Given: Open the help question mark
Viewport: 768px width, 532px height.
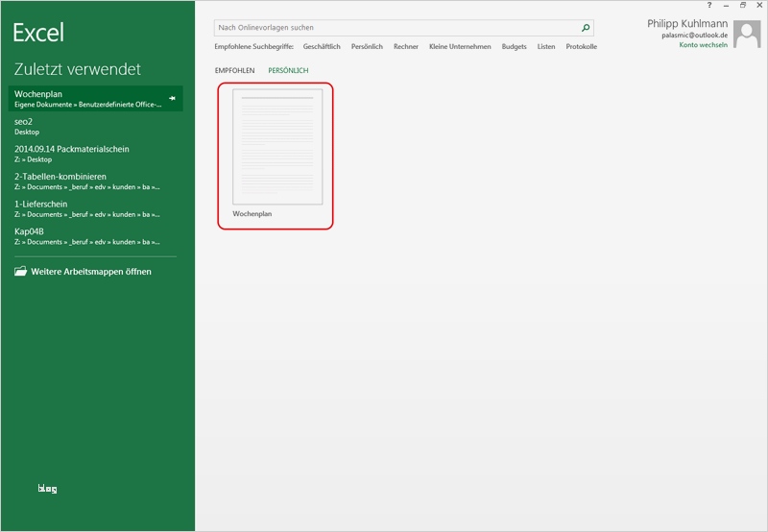Looking at the screenshot, I should click(x=709, y=5).
